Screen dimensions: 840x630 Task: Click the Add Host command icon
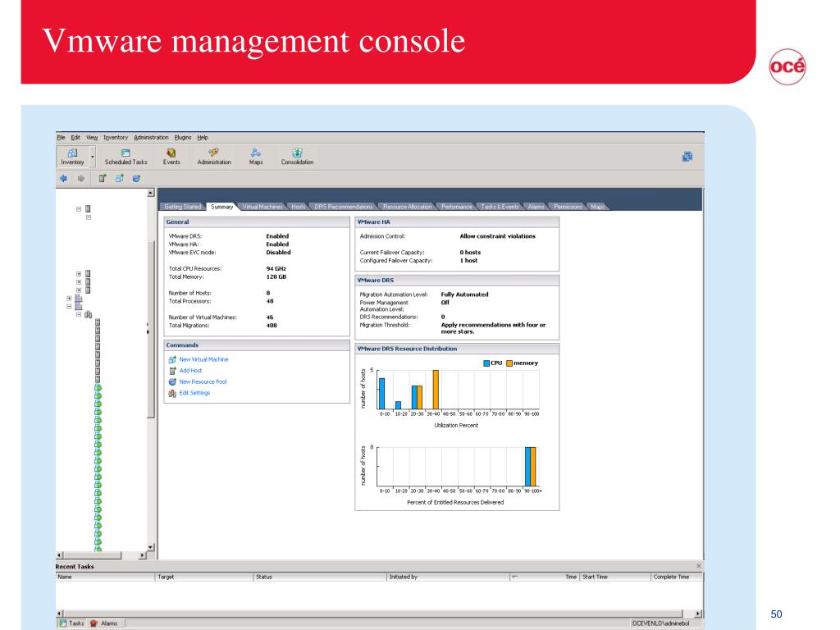172,371
